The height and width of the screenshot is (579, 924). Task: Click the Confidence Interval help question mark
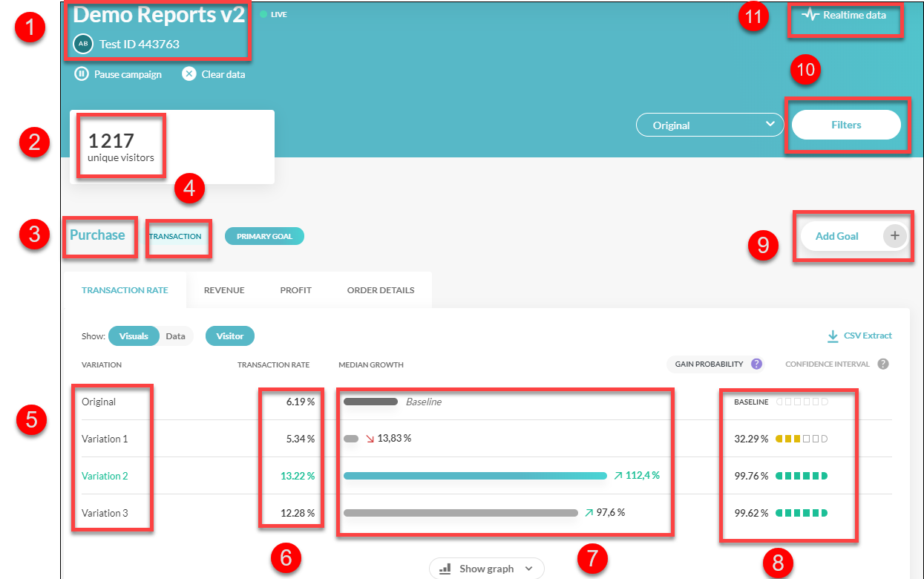click(x=882, y=364)
